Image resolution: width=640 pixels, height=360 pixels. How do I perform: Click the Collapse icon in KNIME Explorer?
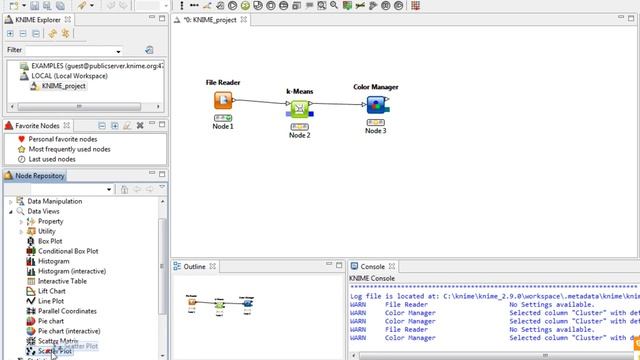pyautogui.click(x=23, y=33)
